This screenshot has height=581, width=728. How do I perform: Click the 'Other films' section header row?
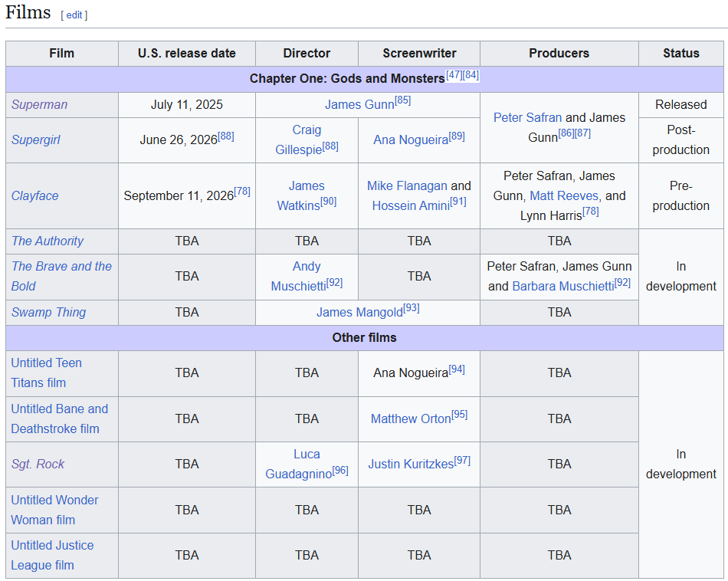pos(365,338)
